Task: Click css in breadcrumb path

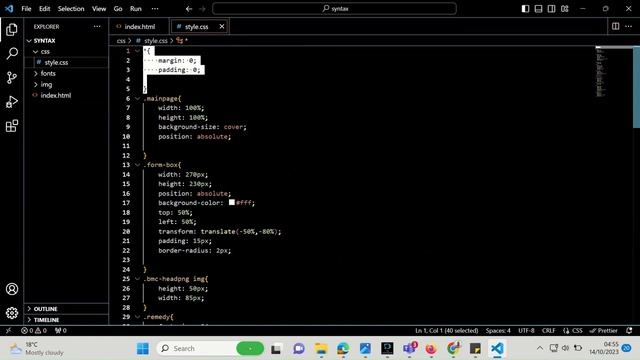Action: tap(121, 41)
